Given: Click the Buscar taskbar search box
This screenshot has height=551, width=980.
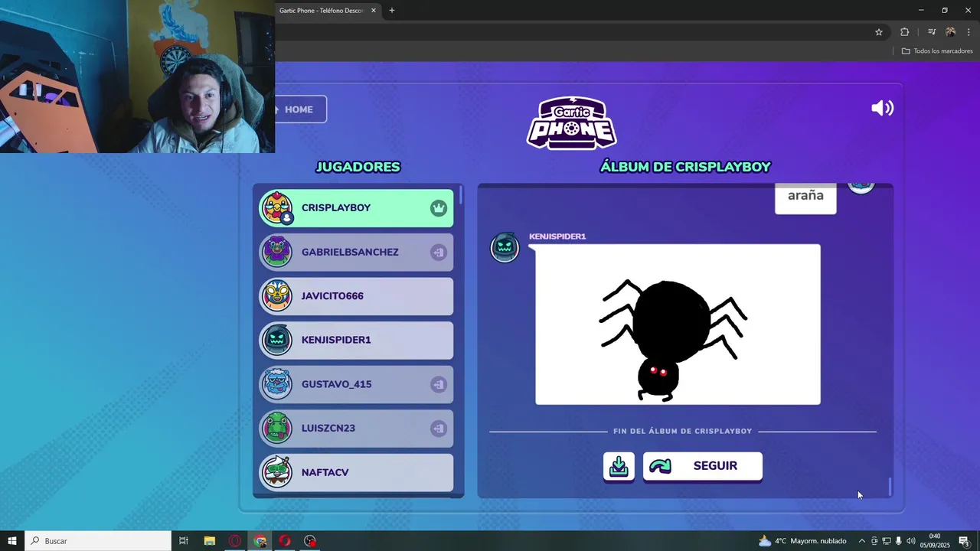Looking at the screenshot, I should coord(98,541).
